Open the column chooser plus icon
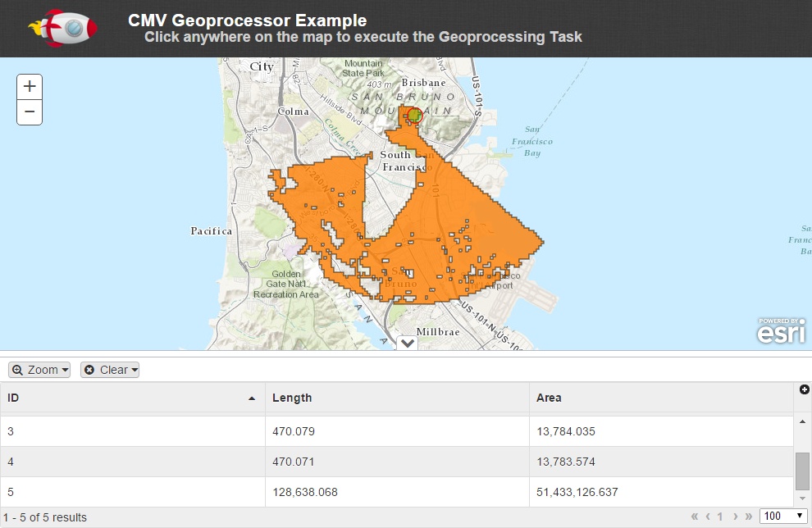 [804, 389]
